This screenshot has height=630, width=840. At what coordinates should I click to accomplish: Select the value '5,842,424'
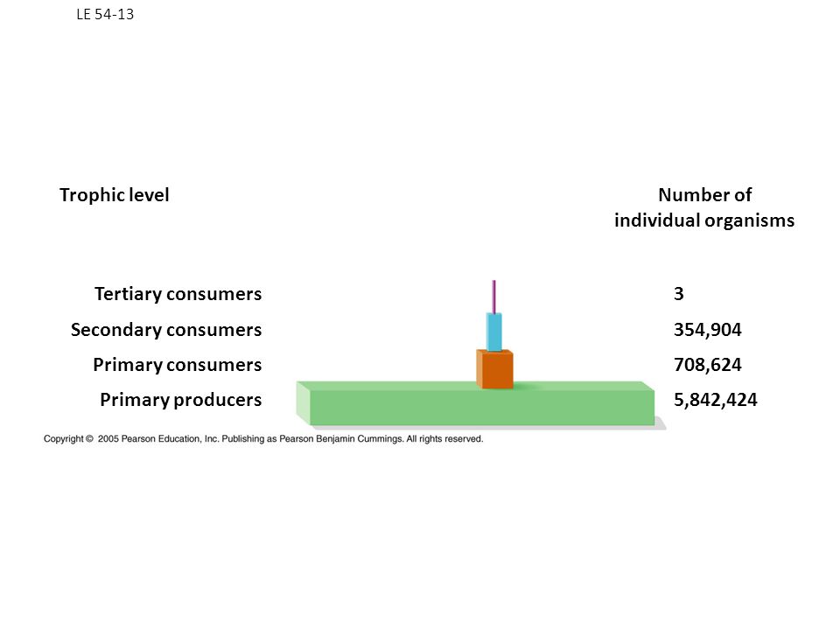(x=716, y=400)
